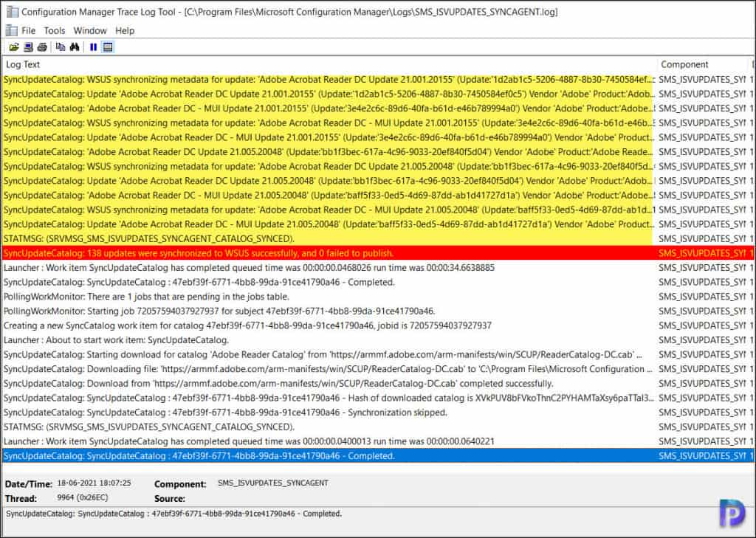Select row "Update 'Adobe Acrobat Reader DC Update 21.005.20048'"

[x=378, y=181]
